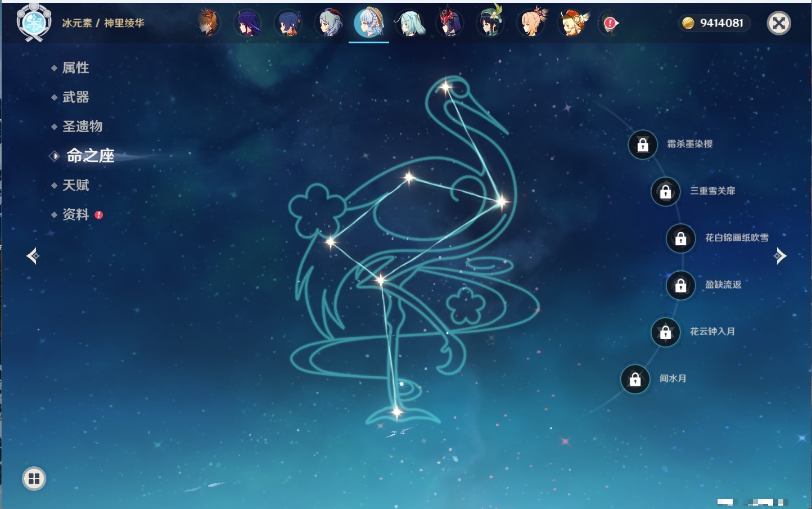This screenshot has height=509, width=812.
Task: Choose the purple-haired Raiden Shogun avatar
Action: tap(248, 24)
